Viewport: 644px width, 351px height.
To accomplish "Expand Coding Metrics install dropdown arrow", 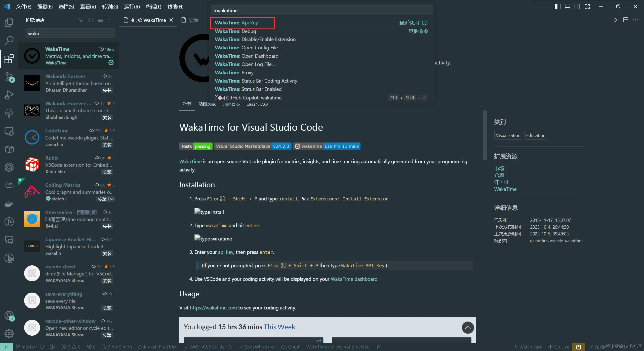I will tap(112, 199).
